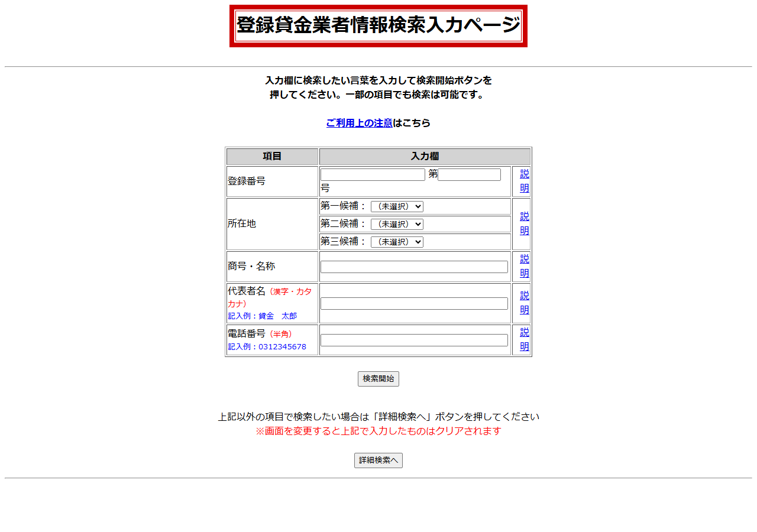Viewport: 757px width, 532px height.
Task: Click the red ※画面を変更すると warning text
Action: (x=378, y=431)
